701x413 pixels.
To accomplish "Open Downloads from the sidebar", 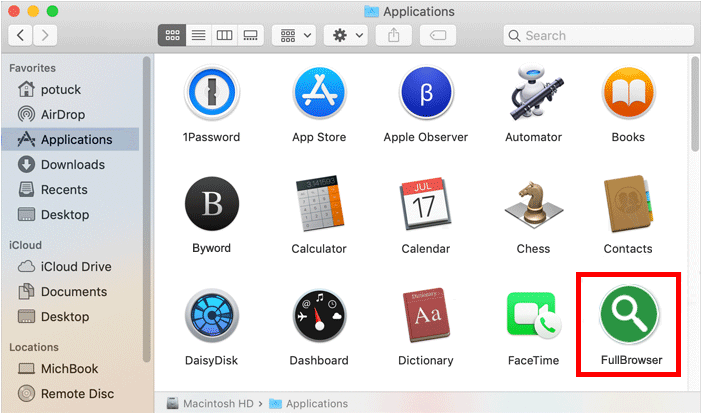I will (x=72, y=164).
